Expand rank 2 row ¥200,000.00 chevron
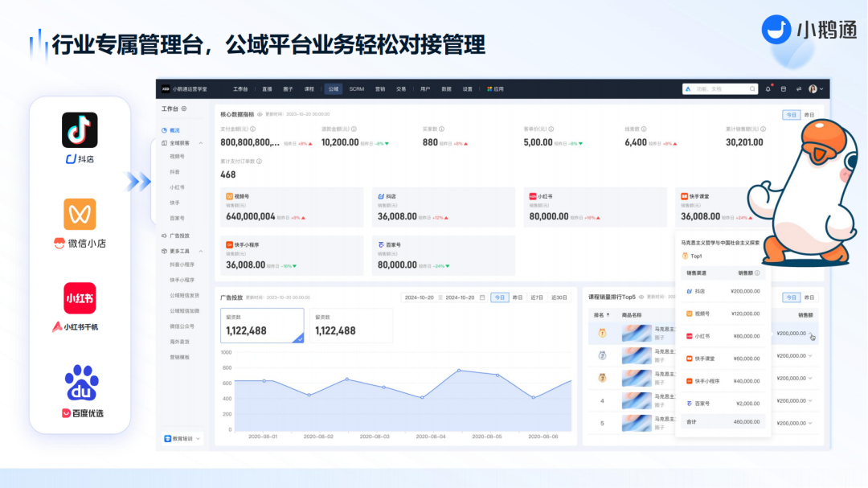 click(x=810, y=355)
